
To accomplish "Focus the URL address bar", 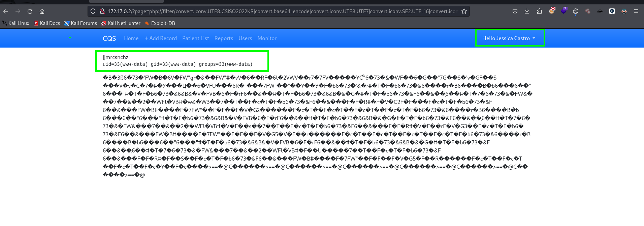I will [x=283, y=11].
